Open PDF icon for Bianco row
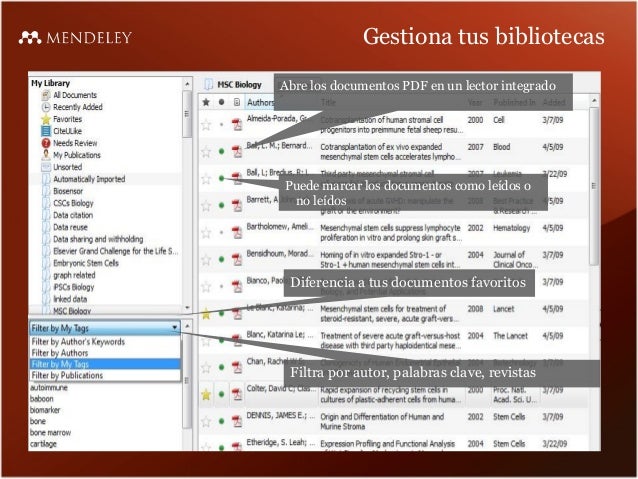 pos(237,287)
